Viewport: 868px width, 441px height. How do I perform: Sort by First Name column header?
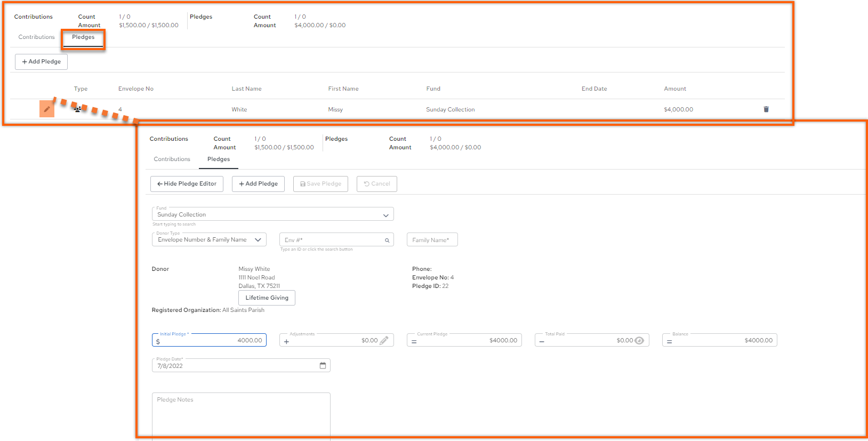pos(343,89)
